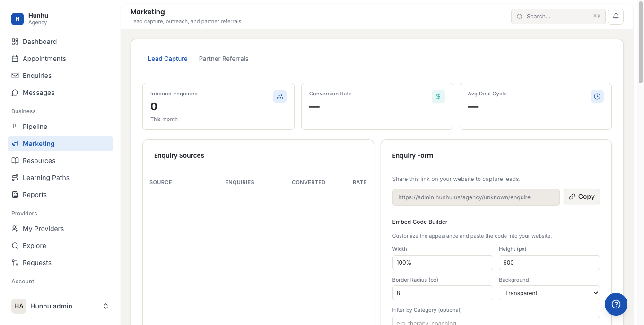Click the Pipeline icon in sidebar
Viewport: 644px width, 325px height.
pos(15,127)
